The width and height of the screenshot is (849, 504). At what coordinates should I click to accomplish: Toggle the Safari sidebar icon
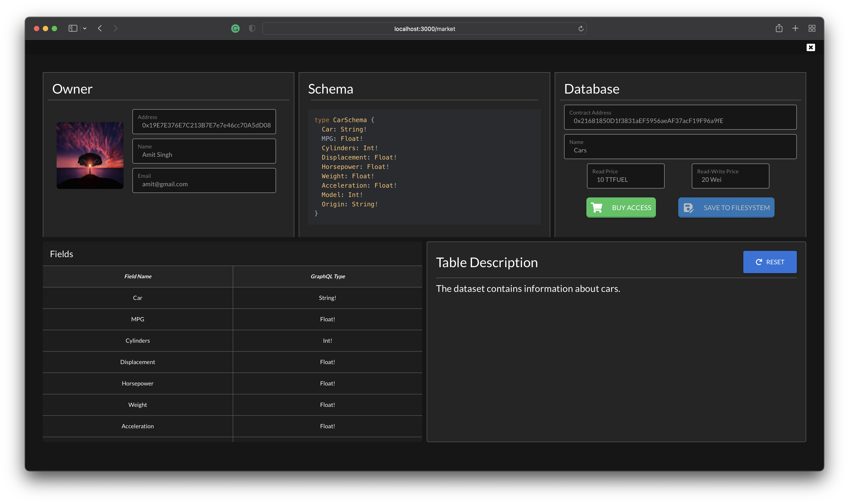point(73,29)
